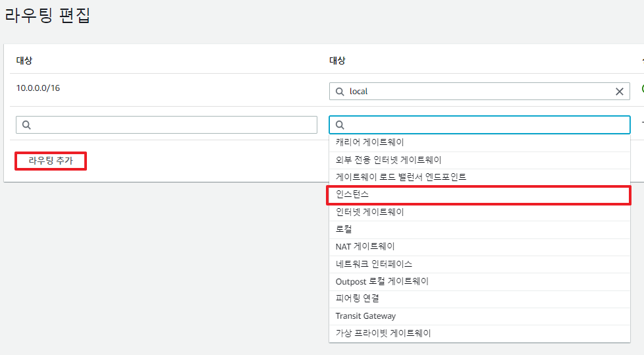The image size is (644, 355).
Task: Open the local target combo box
Action: [x=479, y=92]
